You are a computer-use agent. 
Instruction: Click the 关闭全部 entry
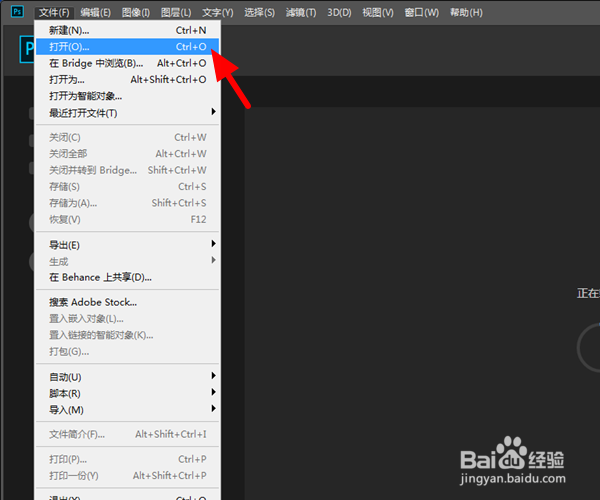coord(127,154)
